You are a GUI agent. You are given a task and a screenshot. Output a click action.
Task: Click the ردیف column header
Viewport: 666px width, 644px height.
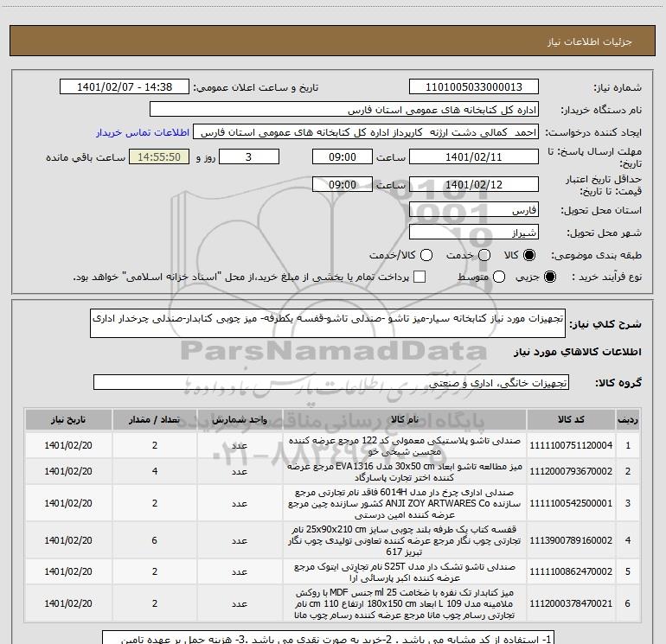[x=628, y=419]
